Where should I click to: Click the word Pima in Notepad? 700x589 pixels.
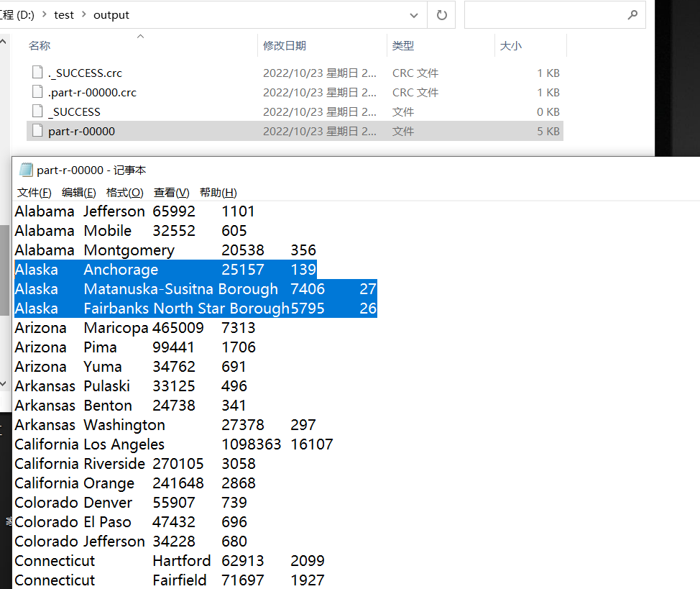point(100,347)
